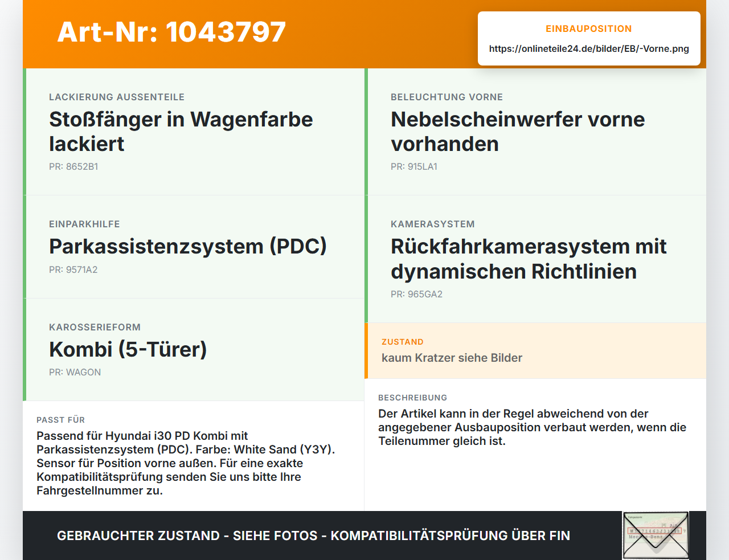Click the ZUSTAND condition box

pos(535,351)
